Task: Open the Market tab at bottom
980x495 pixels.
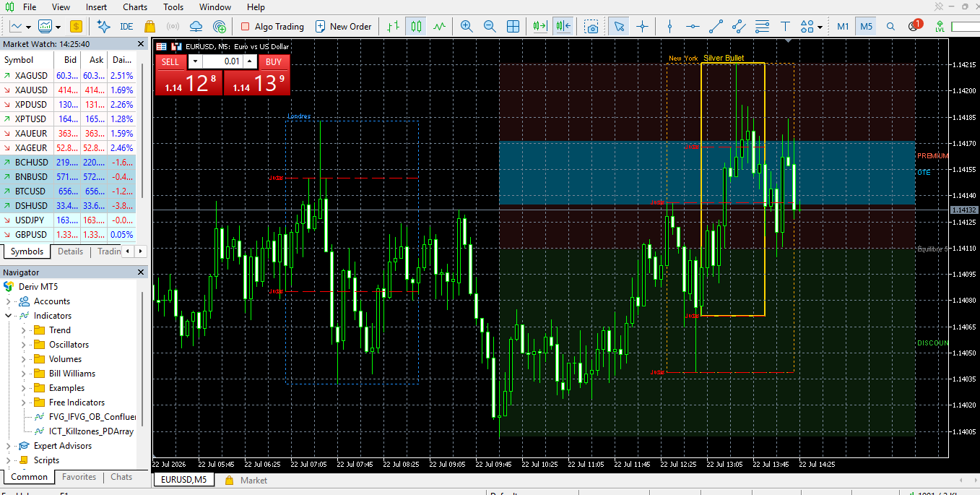Action: [246, 481]
